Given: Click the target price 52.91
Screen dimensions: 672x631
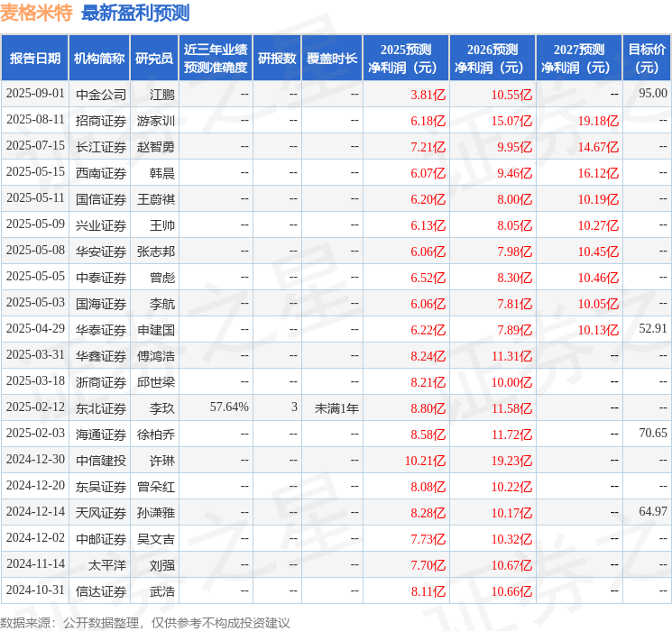Looking at the screenshot, I should click(x=653, y=328).
